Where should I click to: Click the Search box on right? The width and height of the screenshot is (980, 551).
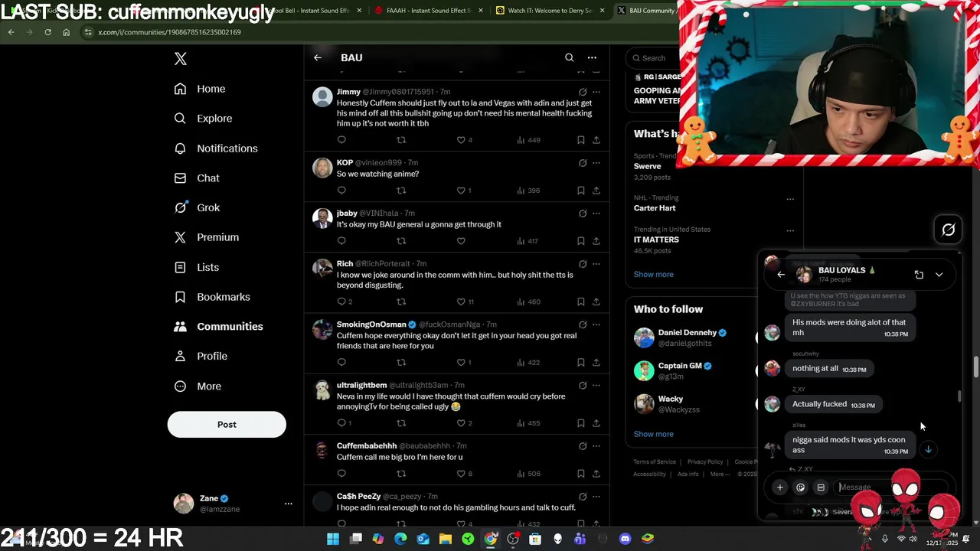point(653,58)
